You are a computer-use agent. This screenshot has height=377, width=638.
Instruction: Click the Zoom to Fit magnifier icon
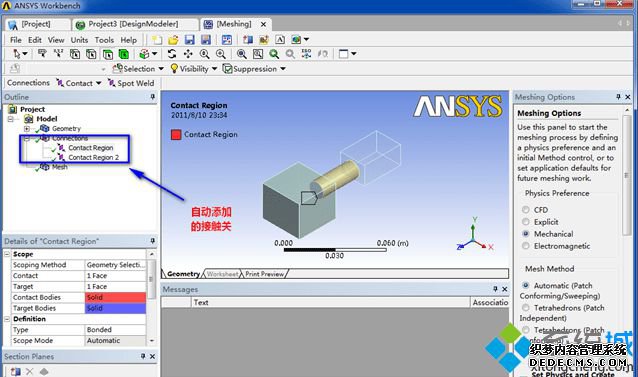274,54
